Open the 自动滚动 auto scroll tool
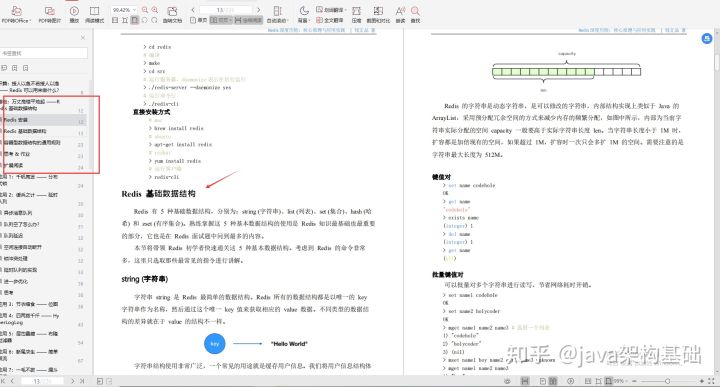This screenshot has width=720, height=387. tap(277, 14)
